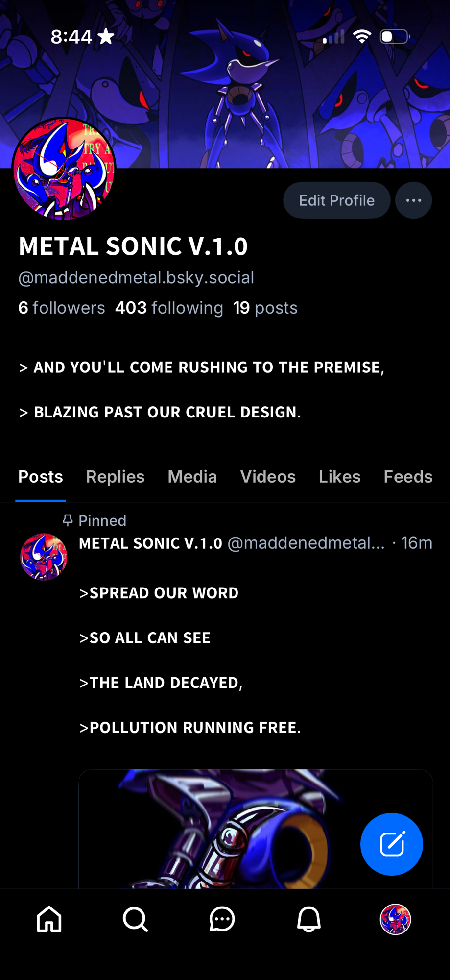Tap profile avatar in bottom navigation

coord(395,919)
